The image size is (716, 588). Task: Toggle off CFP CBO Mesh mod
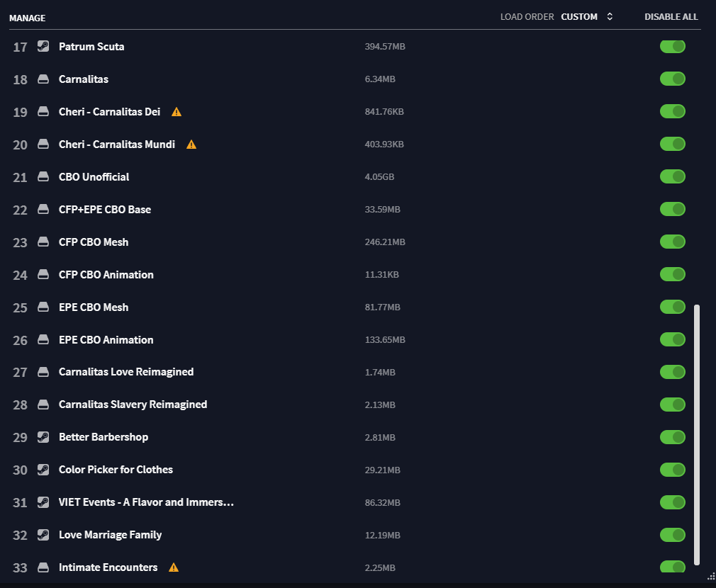click(x=673, y=242)
